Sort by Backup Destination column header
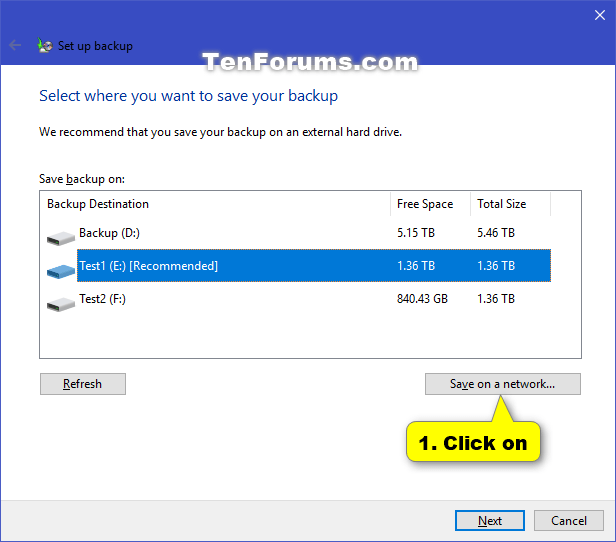This screenshot has height=542, width=616. 215,204
